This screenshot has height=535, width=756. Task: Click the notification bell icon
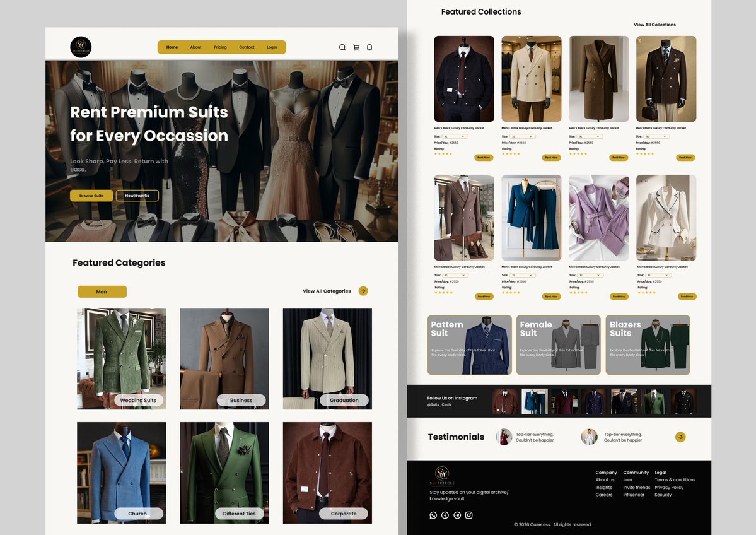click(x=370, y=47)
